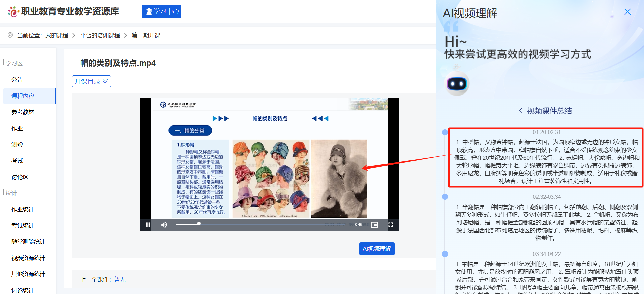Viewport: 644px width, 294px height.
Task: Navigate to 平台的培训课程 breadcrumb
Action: click(x=100, y=35)
